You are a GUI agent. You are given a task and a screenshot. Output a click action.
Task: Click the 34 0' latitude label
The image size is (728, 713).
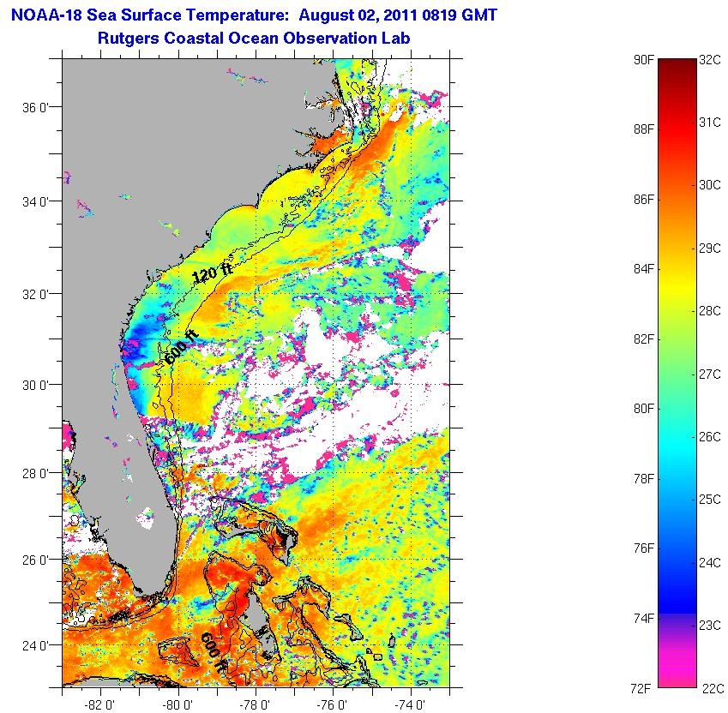click(x=35, y=201)
